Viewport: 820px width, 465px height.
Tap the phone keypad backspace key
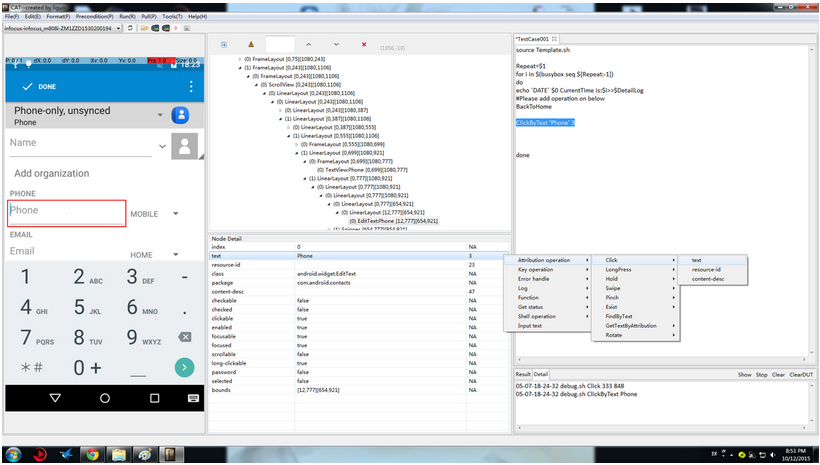pyautogui.click(x=184, y=338)
